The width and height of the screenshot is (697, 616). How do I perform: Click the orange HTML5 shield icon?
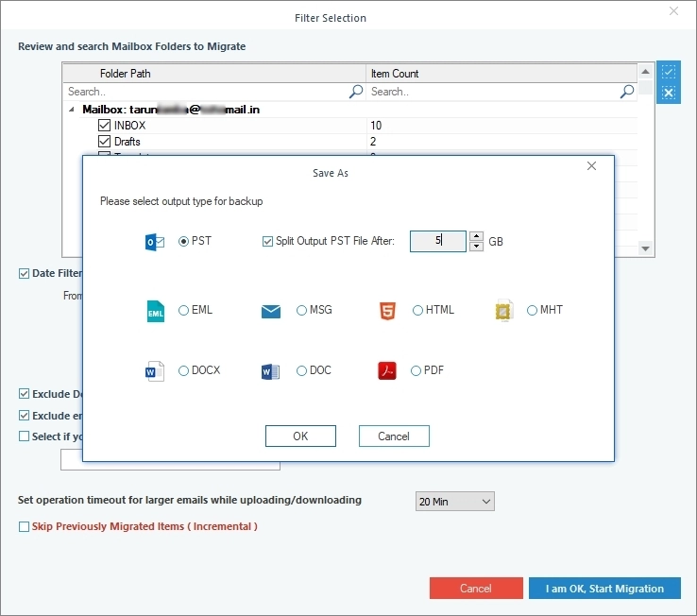pos(387,311)
